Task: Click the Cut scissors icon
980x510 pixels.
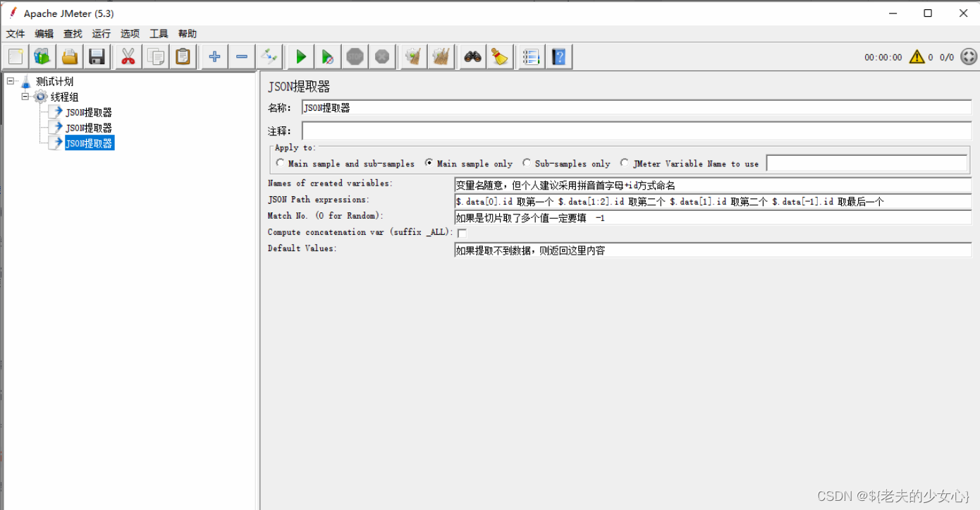Action: (x=128, y=56)
